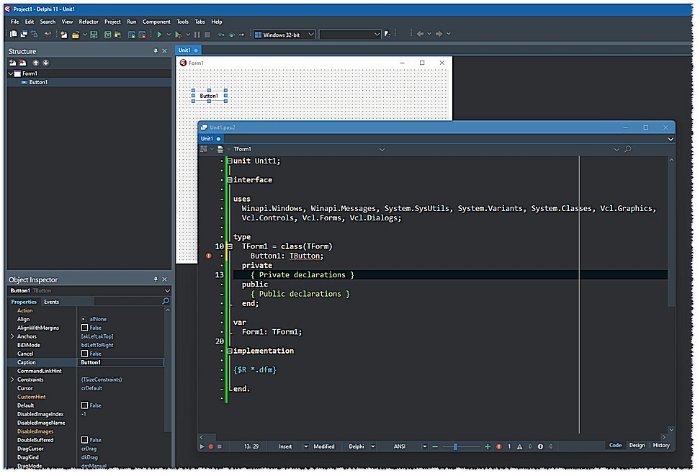Adjust the editor zoom slider
This screenshot has height=476, width=700.
pos(457,446)
